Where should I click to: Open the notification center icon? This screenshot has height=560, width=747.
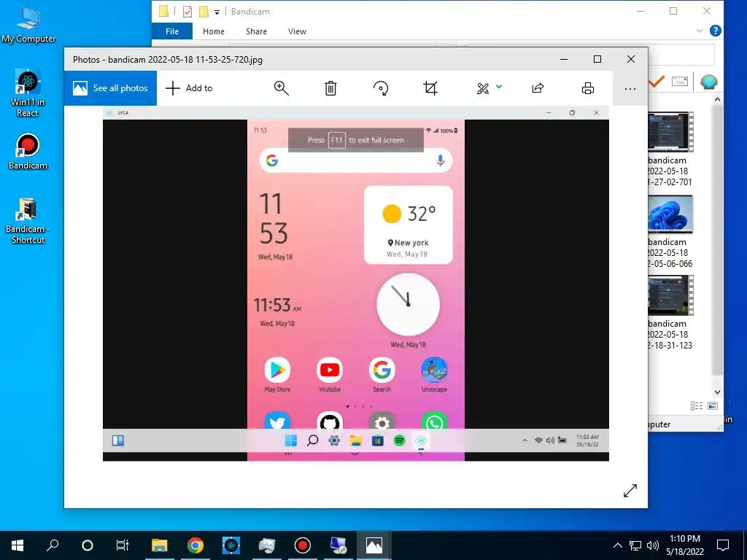723,545
